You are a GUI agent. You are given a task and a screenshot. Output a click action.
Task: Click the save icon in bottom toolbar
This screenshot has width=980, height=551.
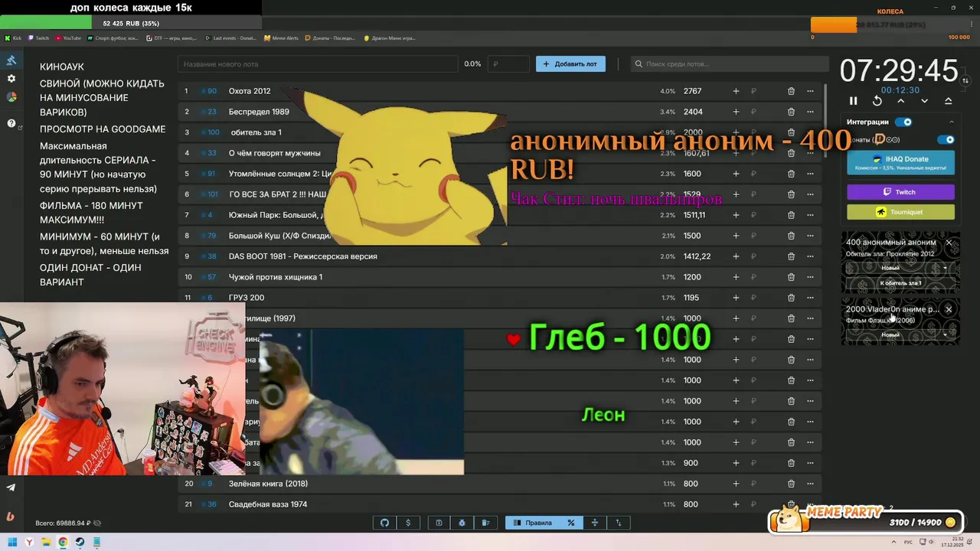tap(439, 523)
